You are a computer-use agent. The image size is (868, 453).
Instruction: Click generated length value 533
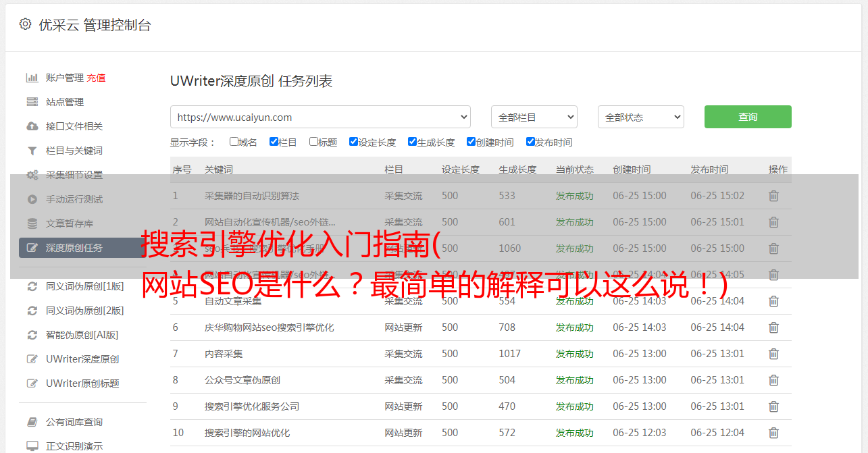point(507,196)
